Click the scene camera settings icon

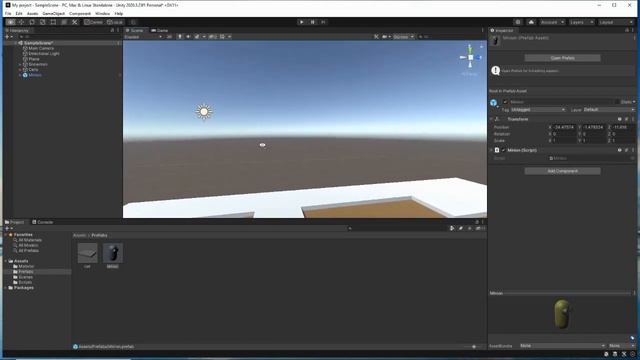point(385,37)
